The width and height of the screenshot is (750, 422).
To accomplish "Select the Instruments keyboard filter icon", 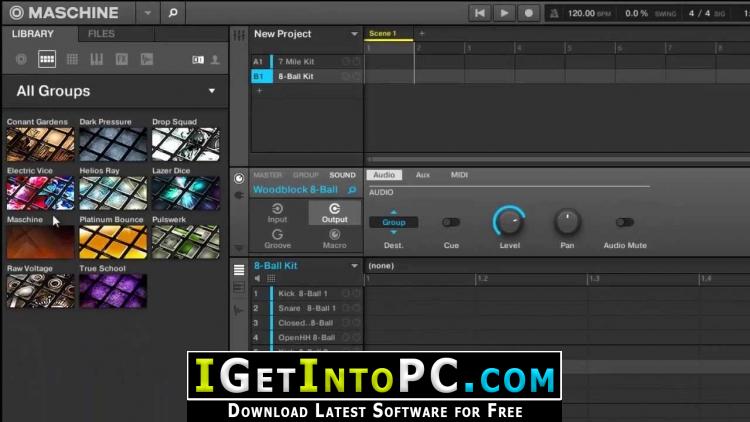I will coord(97,60).
